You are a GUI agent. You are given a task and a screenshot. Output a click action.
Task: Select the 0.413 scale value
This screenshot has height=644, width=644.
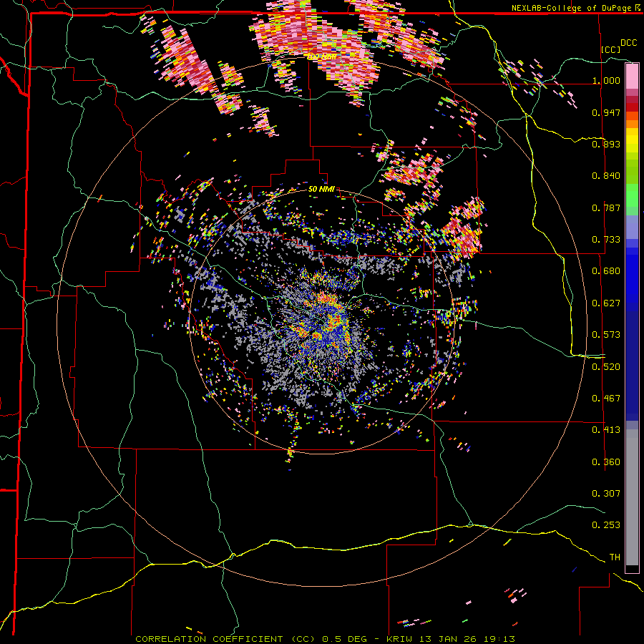[x=606, y=430]
